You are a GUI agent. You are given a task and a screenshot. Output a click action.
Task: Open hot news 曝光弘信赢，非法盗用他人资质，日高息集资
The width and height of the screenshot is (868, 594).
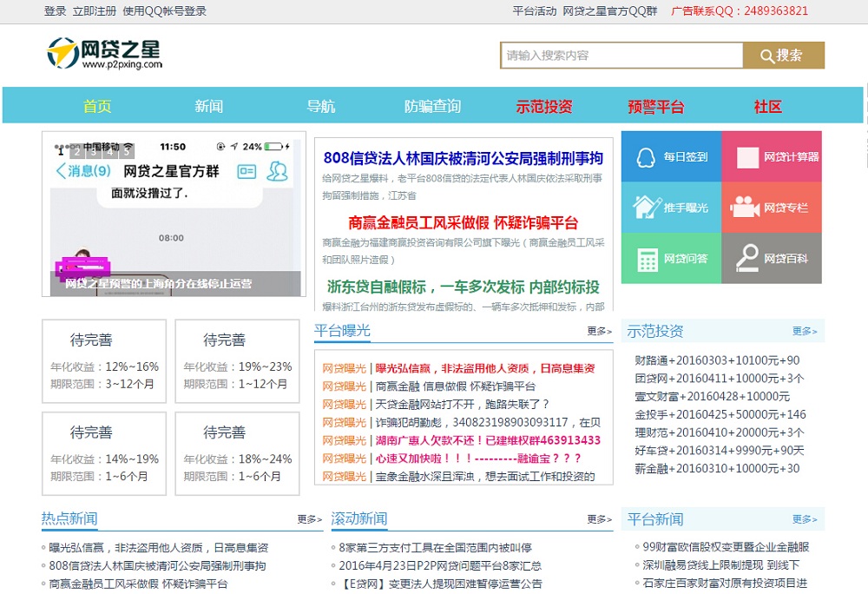[158, 547]
